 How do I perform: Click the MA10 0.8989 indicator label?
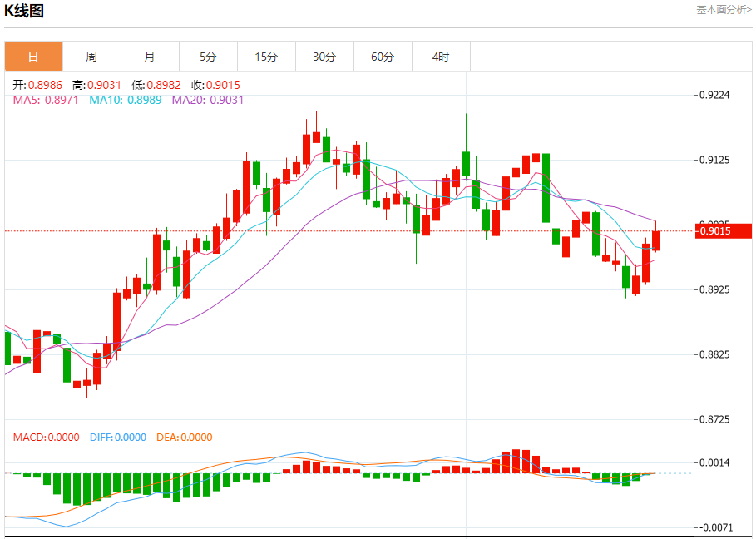pos(126,101)
